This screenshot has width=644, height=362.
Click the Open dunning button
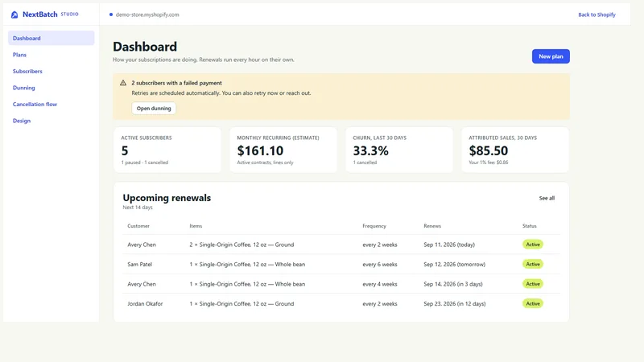(x=154, y=109)
